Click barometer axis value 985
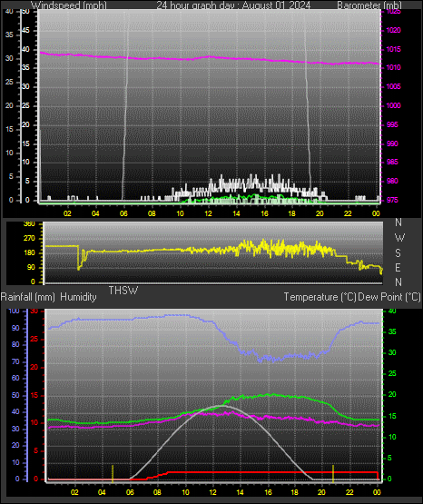The image size is (423, 504). click(392, 162)
